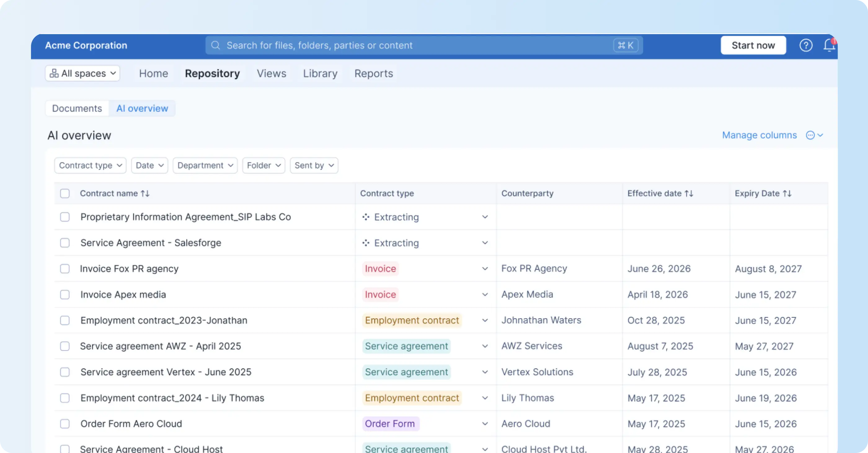Open the notifications bell
The height and width of the screenshot is (453, 868).
pos(829,45)
